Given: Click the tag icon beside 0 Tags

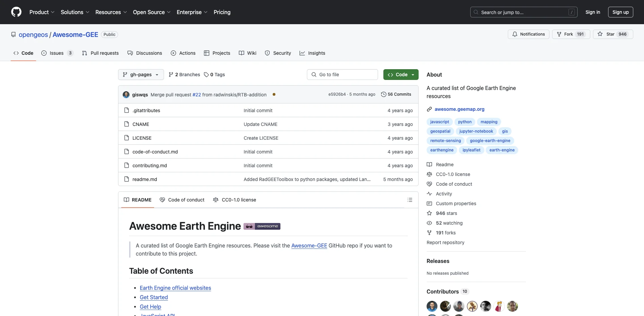Looking at the screenshot, I should click(206, 75).
